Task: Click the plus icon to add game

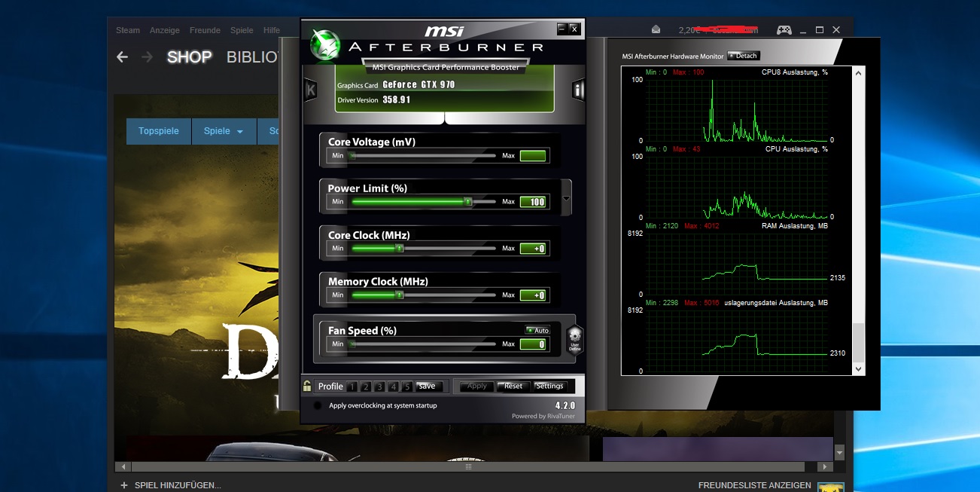Action: 124,485
